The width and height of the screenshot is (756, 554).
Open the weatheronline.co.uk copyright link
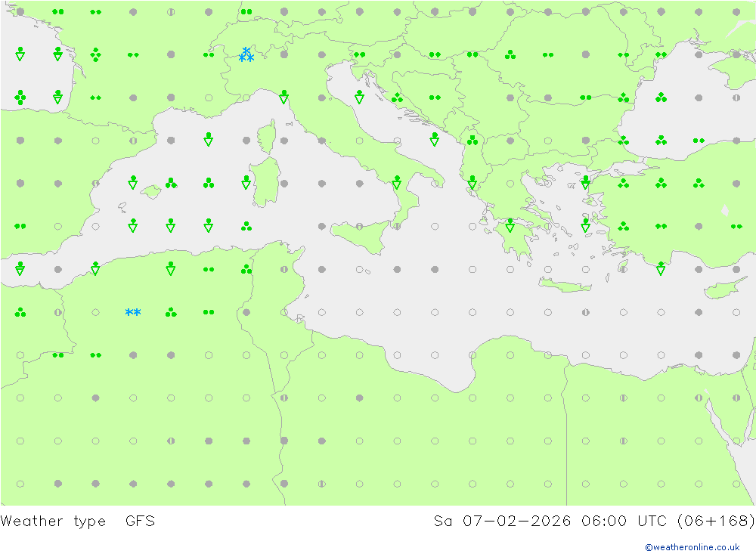coord(692,547)
